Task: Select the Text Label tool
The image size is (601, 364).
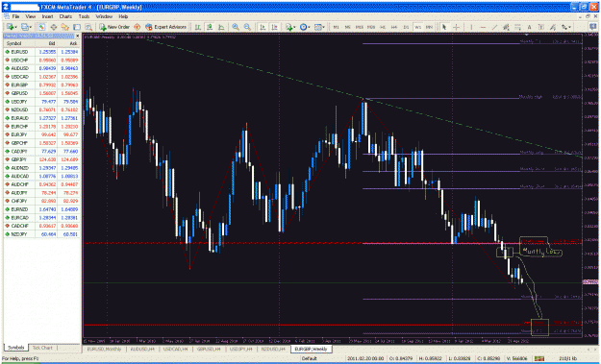Action: coord(540,27)
